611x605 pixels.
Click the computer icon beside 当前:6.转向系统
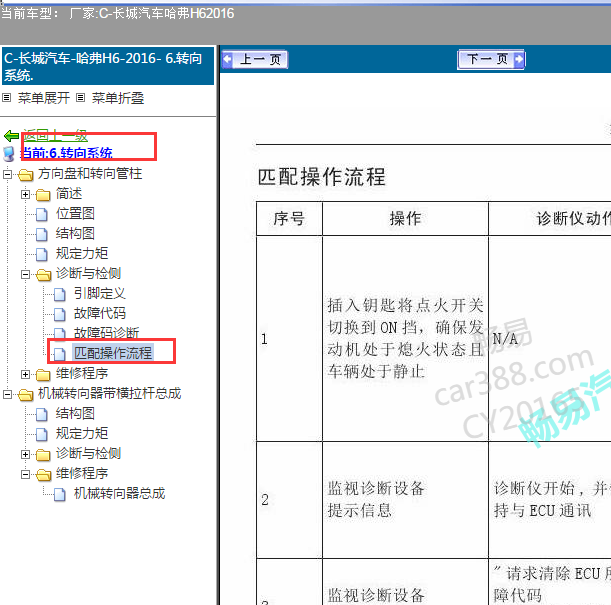(9, 154)
